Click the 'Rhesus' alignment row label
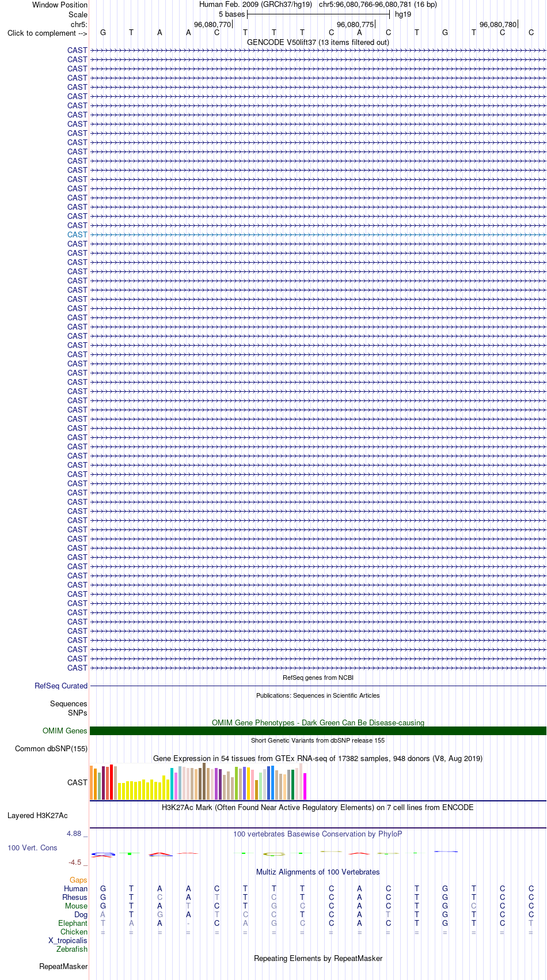The image size is (547, 980). pyautogui.click(x=75, y=897)
